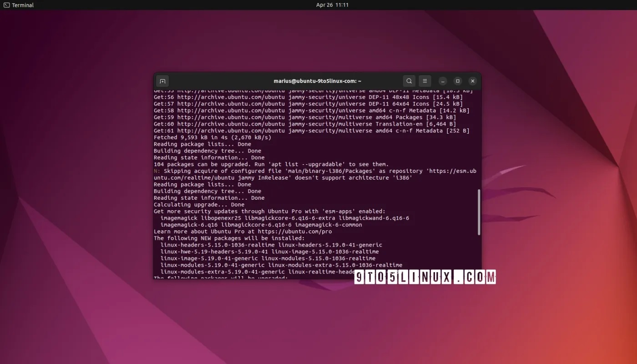Click the terminal title 'marius@ubuntu-9to5linux-com: ~'

coord(318,81)
